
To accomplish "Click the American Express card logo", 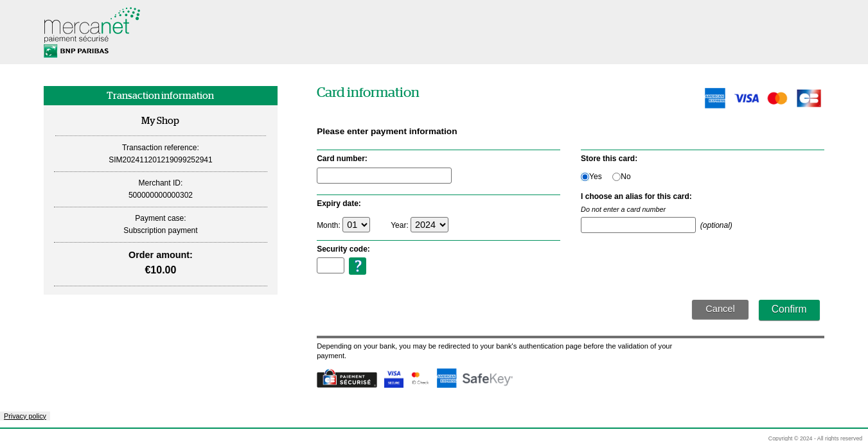I will (x=714, y=98).
